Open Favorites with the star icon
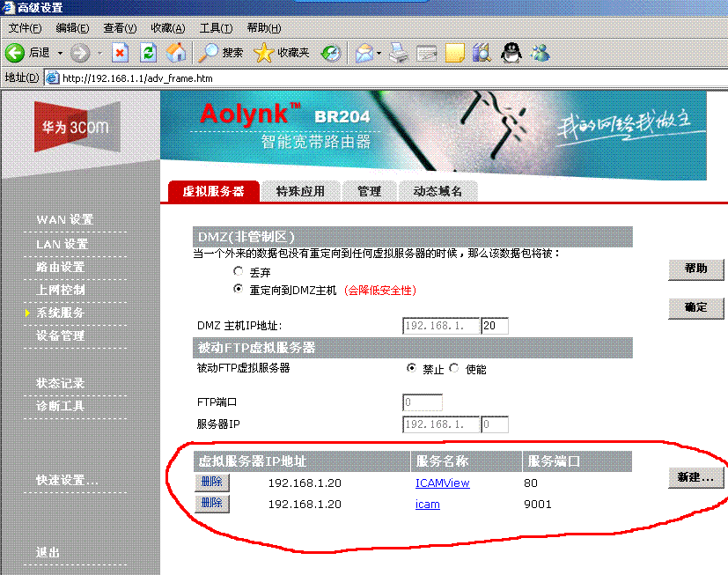Viewport: 728px width, 575px height. [x=264, y=53]
